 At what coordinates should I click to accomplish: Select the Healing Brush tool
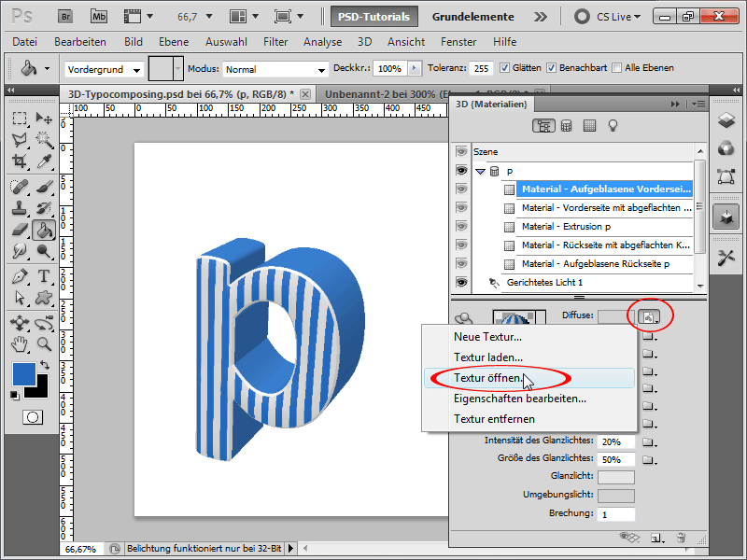coord(20,187)
